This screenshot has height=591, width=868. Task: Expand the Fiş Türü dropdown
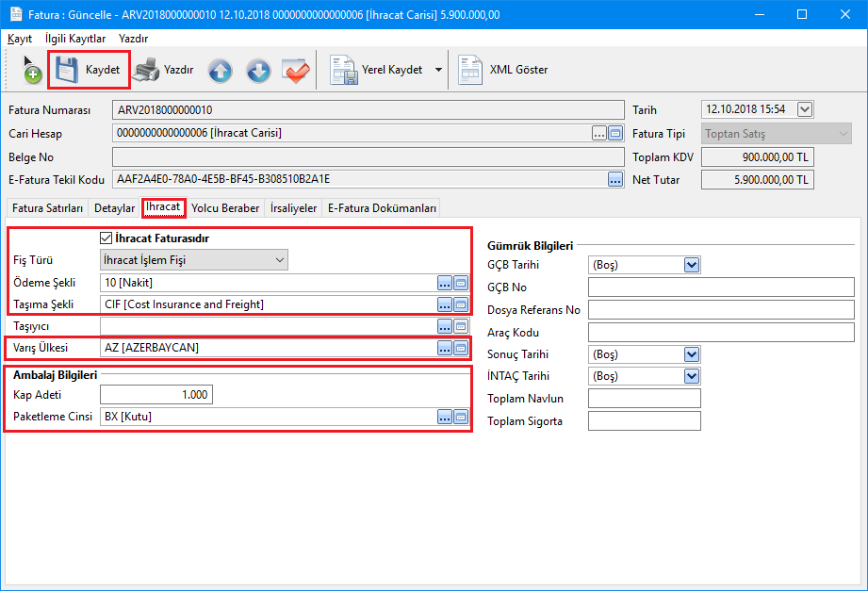278,260
